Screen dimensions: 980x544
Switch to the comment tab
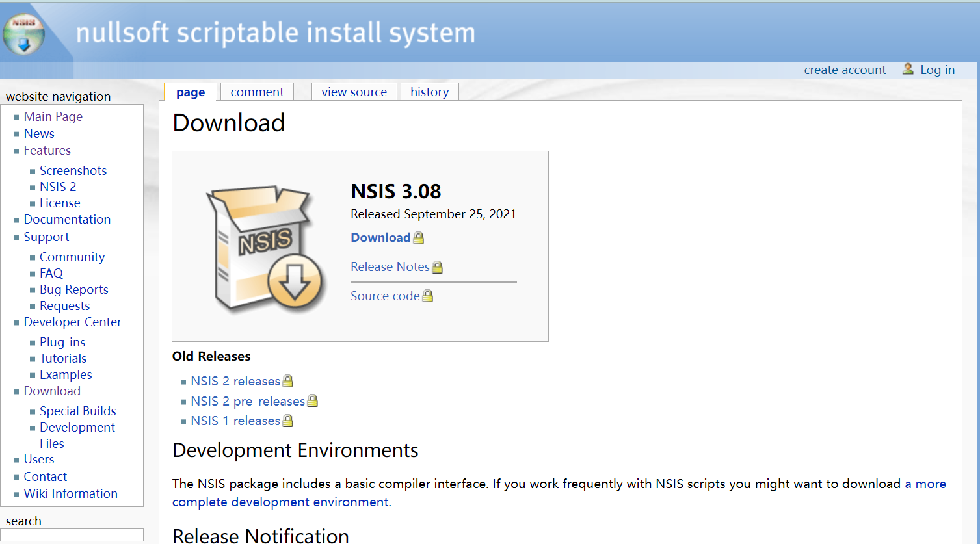pyautogui.click(x=257, y=92)
